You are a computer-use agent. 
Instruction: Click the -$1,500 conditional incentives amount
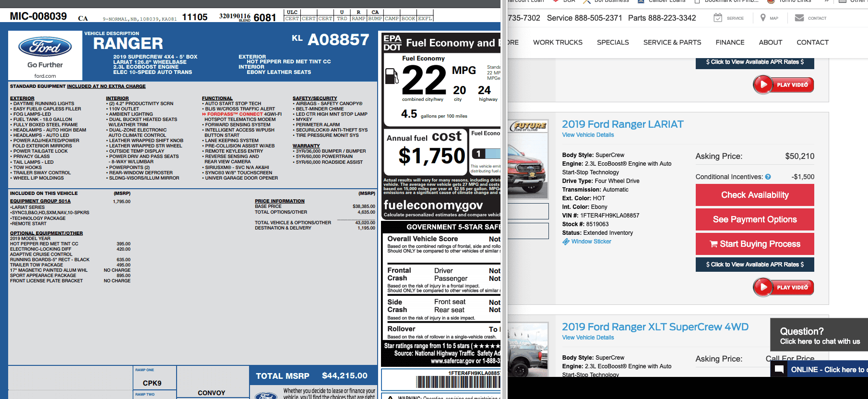pyautogui.click(x=803, y=177)
